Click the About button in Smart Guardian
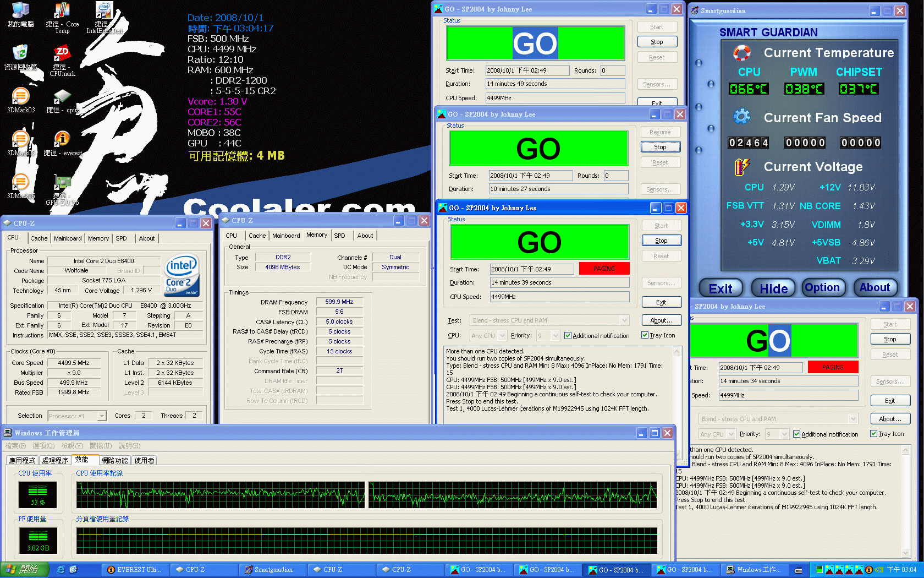Image resolution: width=924 pixels, height=578 pixels. [875, 287]
